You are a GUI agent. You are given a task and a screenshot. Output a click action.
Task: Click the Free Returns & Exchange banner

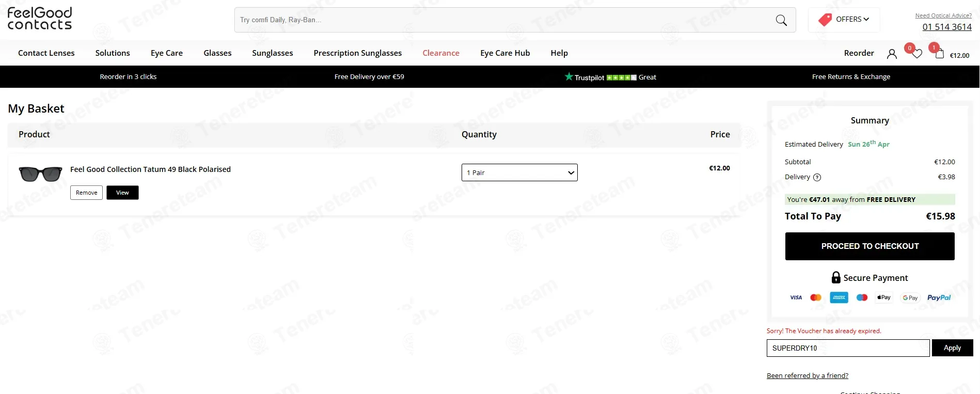[x=851, y=76]
